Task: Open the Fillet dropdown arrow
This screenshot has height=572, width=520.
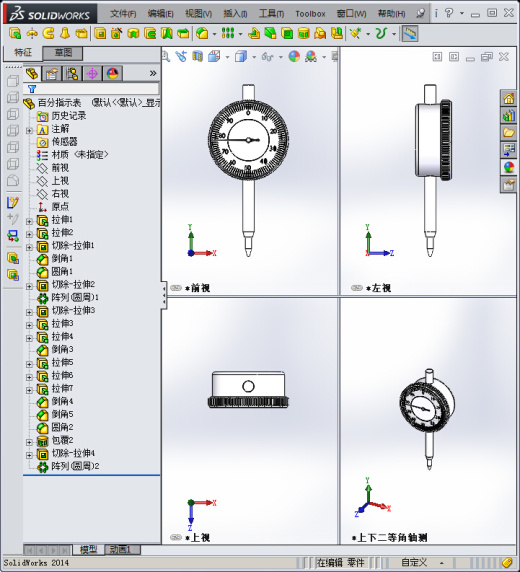Action: (214, 34)
